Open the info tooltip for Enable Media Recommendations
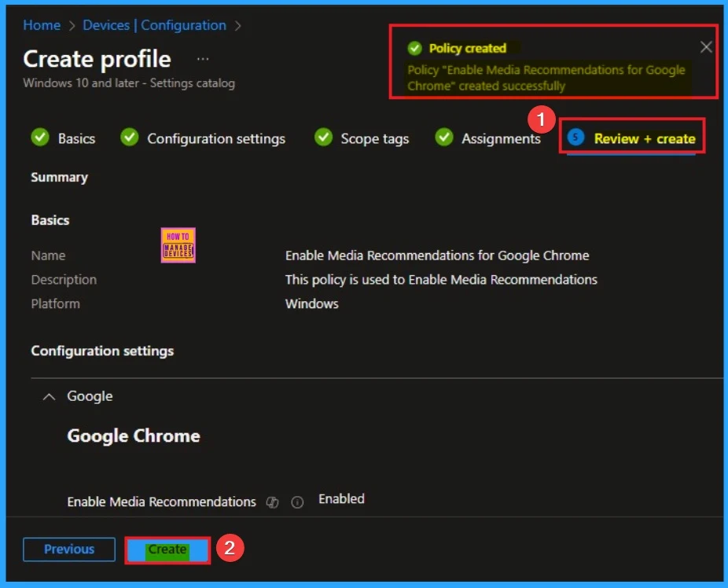Image resolution: width=728 pixels, height=588 pixels. 297,502
